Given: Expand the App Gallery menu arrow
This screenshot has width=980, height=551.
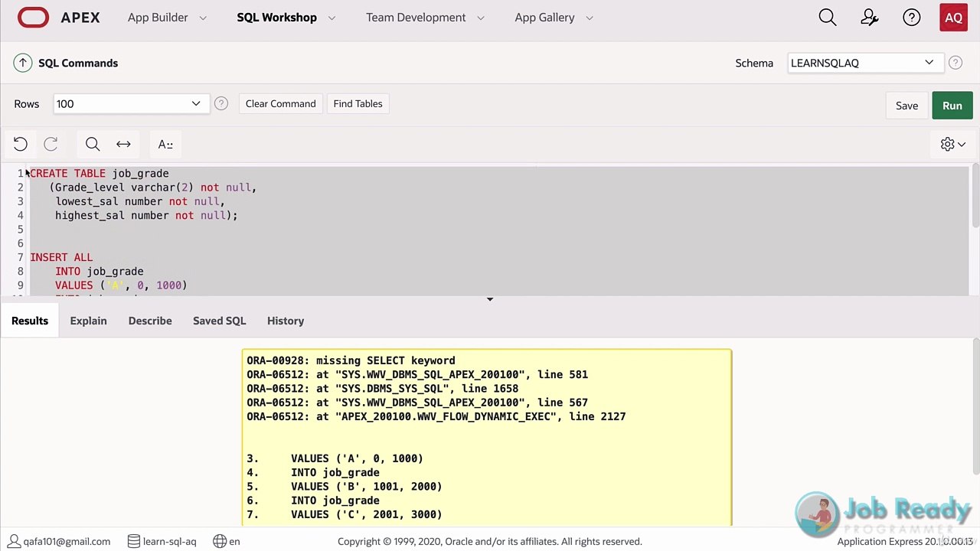Looking at the screenshot, I should (590, 18).
